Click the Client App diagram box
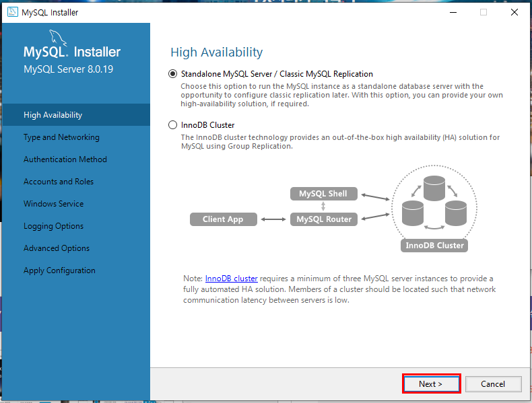The height and width of the screenshot is (403, 532). click(224, 219)
